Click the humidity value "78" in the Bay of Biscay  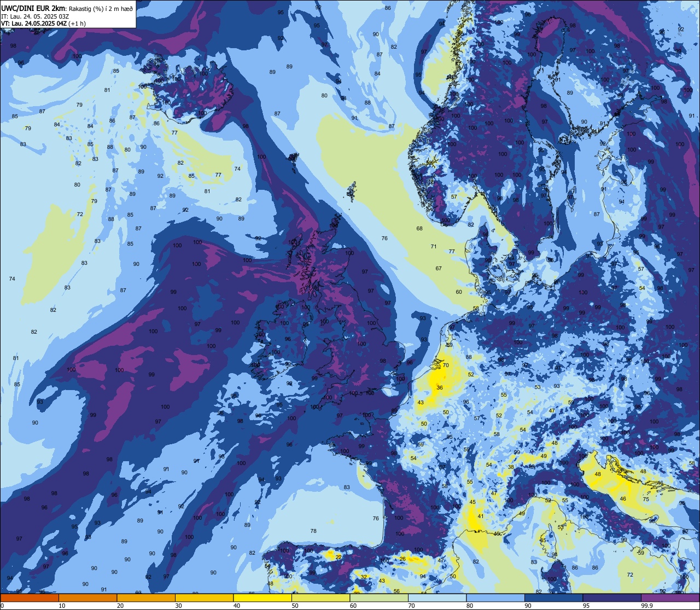point(313,531)
